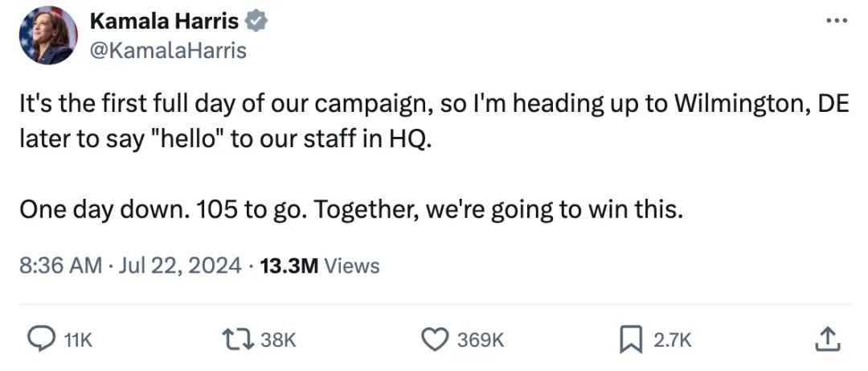Open the @KamalaHarris handle link

168,50
